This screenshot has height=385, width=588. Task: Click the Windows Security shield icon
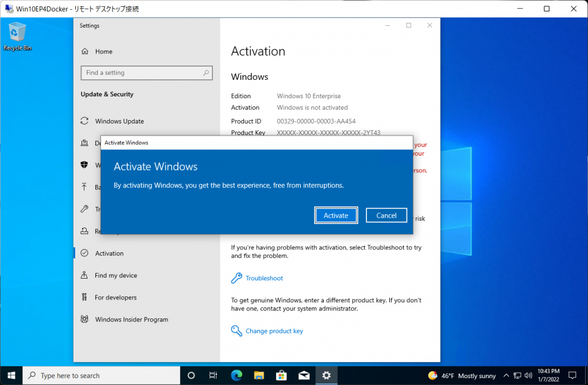84,165
